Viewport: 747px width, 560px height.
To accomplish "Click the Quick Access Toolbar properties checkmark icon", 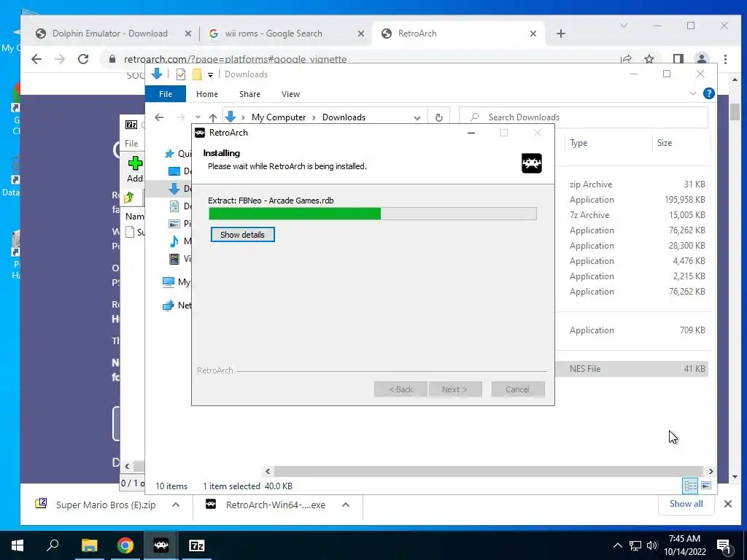I will pyautogui.click(x=181, y=74).
